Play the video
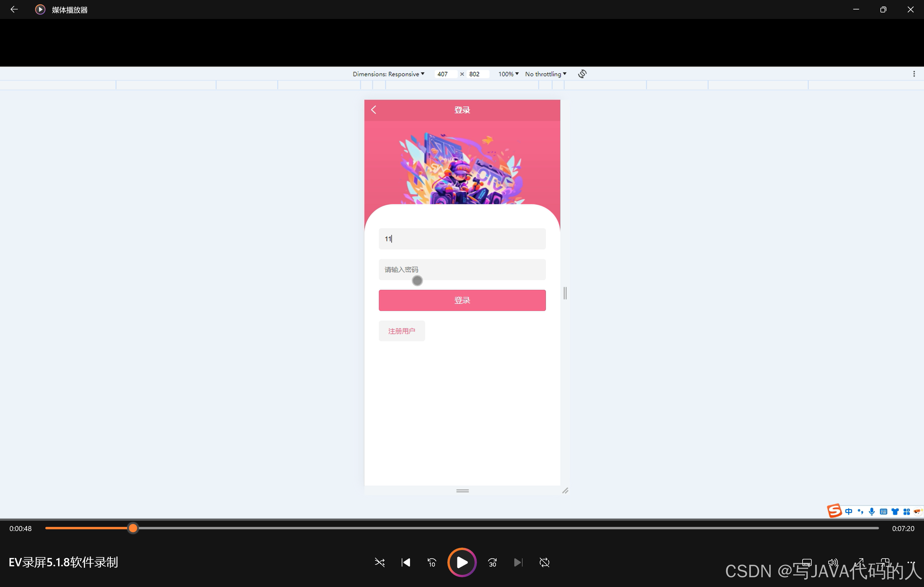 click(x=462, y=562)
